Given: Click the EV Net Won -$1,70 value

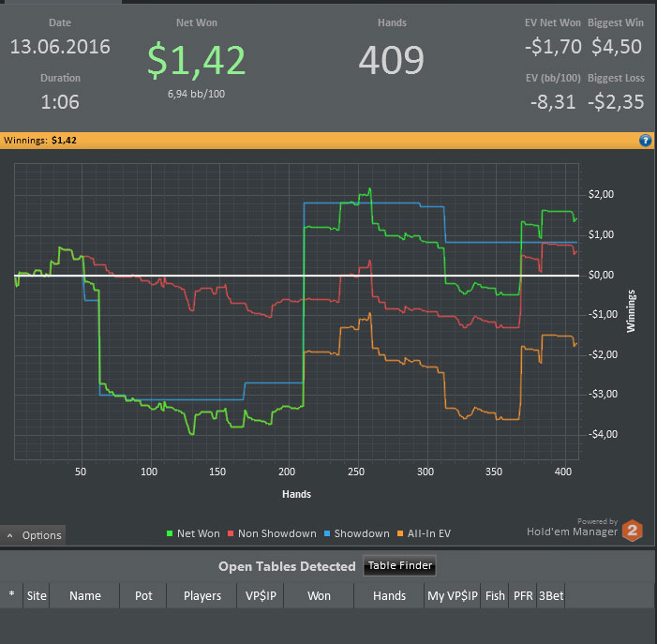Looking at the screenshot, I should 553,47.
